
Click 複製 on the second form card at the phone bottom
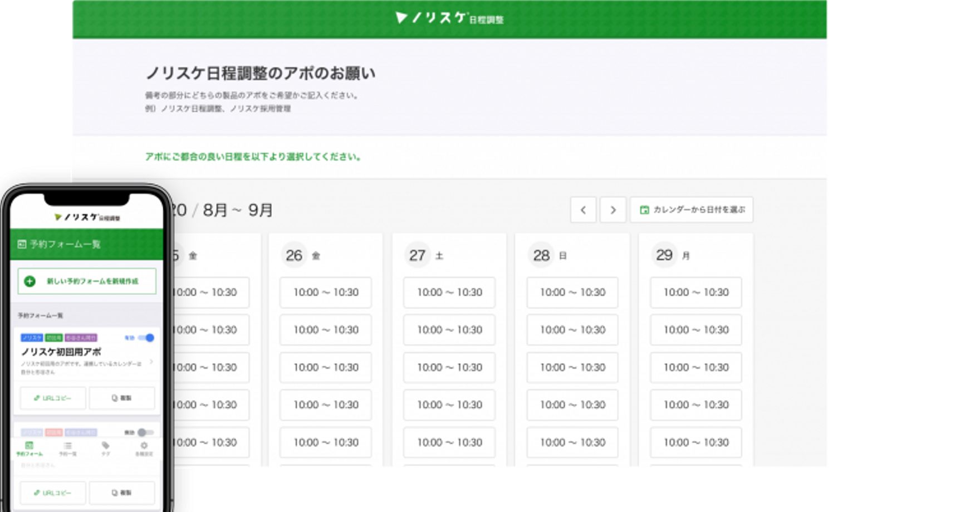[122, 493]
